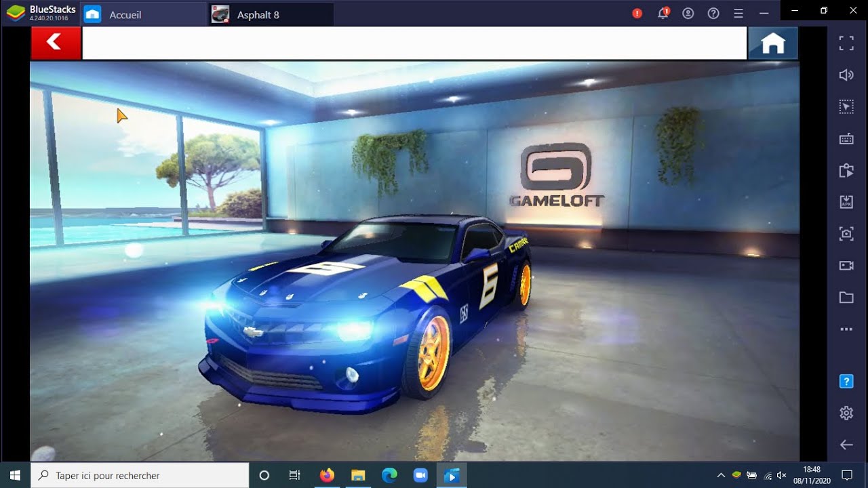868x488 pixels.
Task: Install APK from sidebar
Action: tap(846, 202)
